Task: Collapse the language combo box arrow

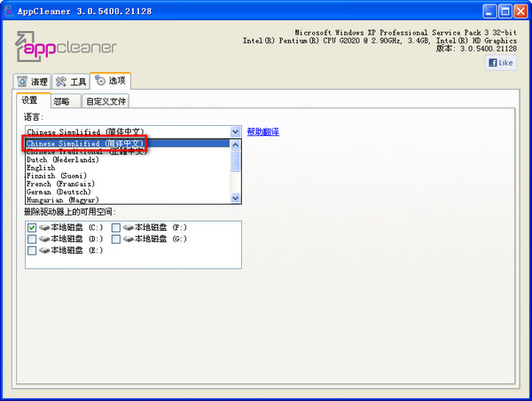Action: coord(236,131)
